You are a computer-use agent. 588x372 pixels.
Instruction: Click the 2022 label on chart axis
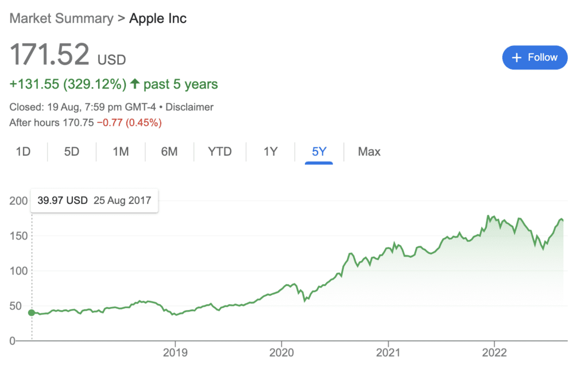494,352
